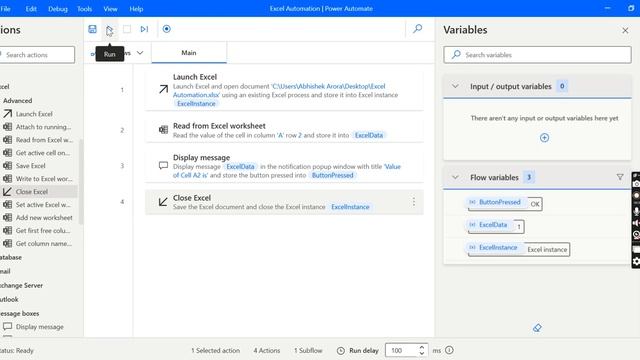
Task: Expand the Exchange Server actions group
Action: click(21, 285)
